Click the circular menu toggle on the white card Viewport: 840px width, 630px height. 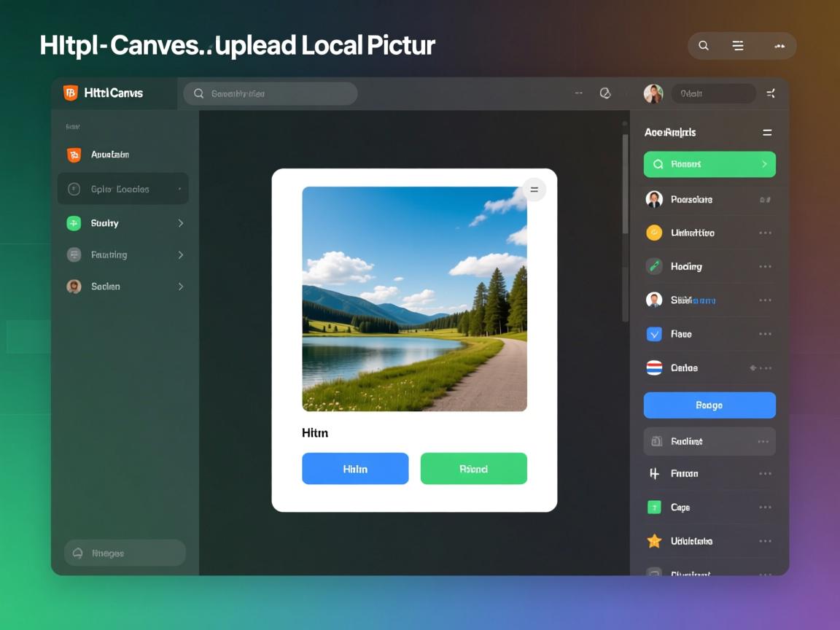pyautogui.click(x=534, y=190)
